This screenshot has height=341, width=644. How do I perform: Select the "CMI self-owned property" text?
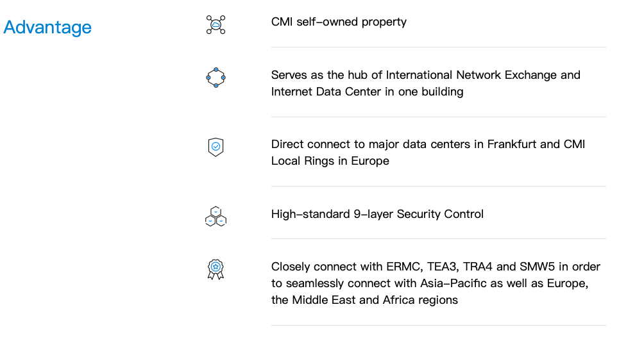coord(339,22)
